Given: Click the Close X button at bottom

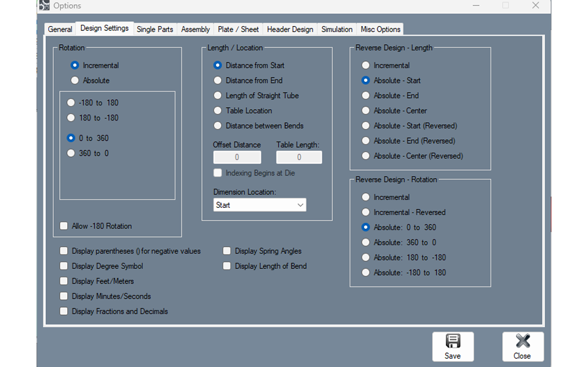Looking at the screenshot, I should point(523,346).
